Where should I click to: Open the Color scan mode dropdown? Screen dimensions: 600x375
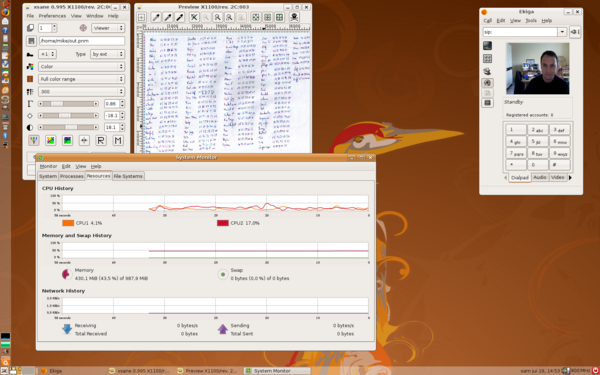coord(82,67)
